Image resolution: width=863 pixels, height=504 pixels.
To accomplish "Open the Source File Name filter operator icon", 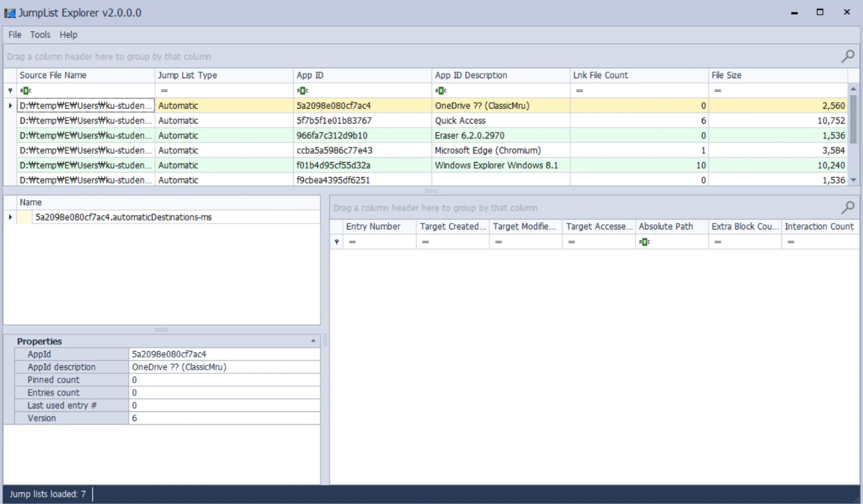I will 25,91.
